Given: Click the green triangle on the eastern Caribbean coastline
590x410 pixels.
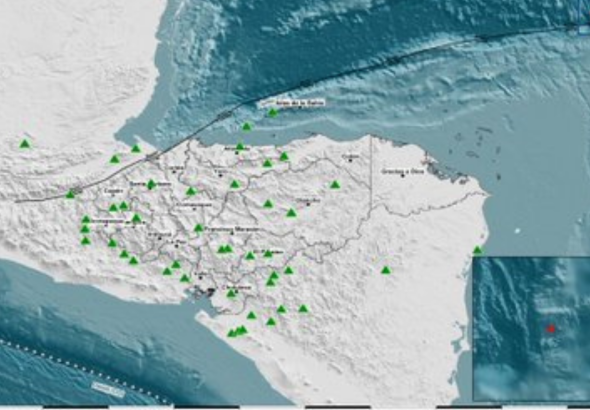Looking at the screenshot, I should (477, 250).
